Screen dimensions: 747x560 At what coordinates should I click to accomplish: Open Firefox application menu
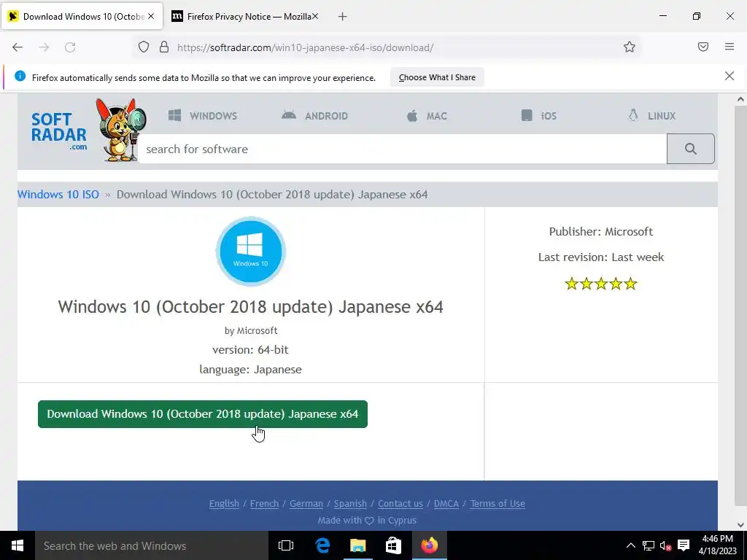(x=729, y=47)
